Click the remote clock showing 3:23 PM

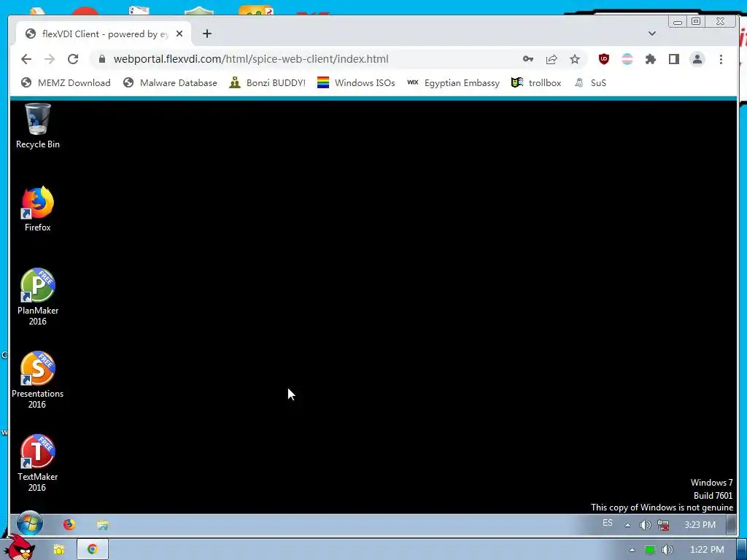tap(700, 525)
